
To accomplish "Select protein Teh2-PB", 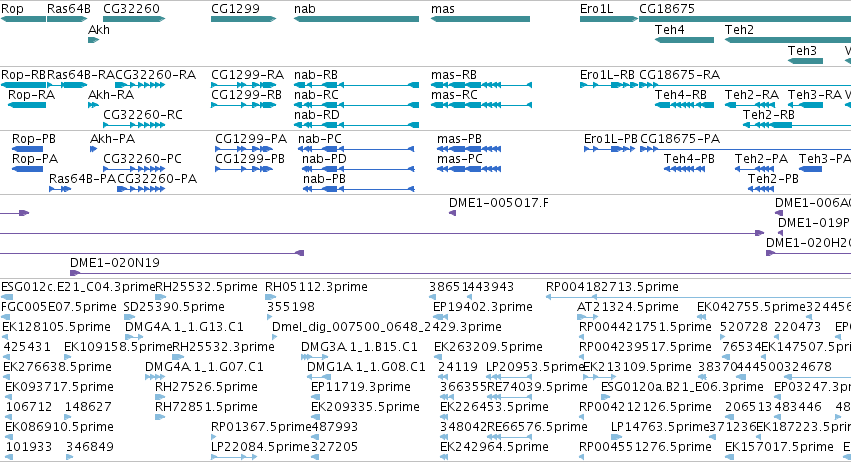I will (773, 179).
